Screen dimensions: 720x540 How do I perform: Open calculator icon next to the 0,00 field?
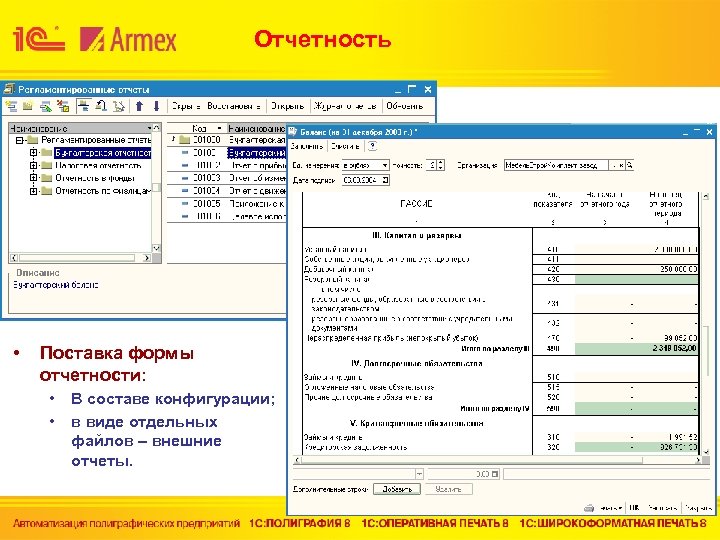pyautogui.click(x=495, y=474)
